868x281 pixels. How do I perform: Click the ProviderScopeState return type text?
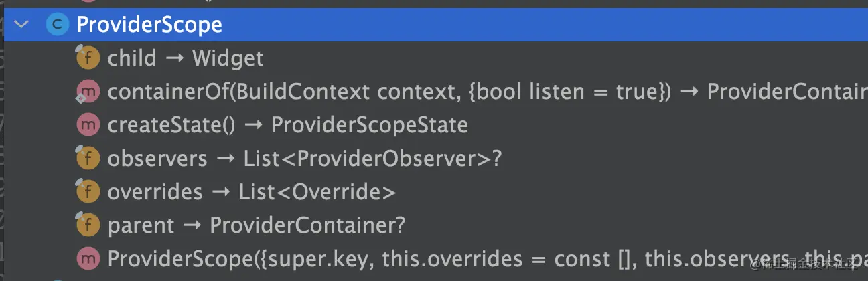coord(369,125)
